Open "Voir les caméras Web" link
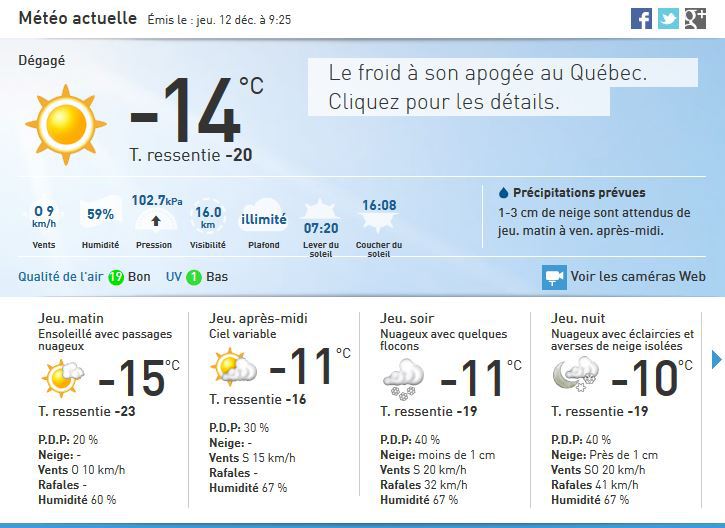The image size is (725, 528). [x=638, y=277]
